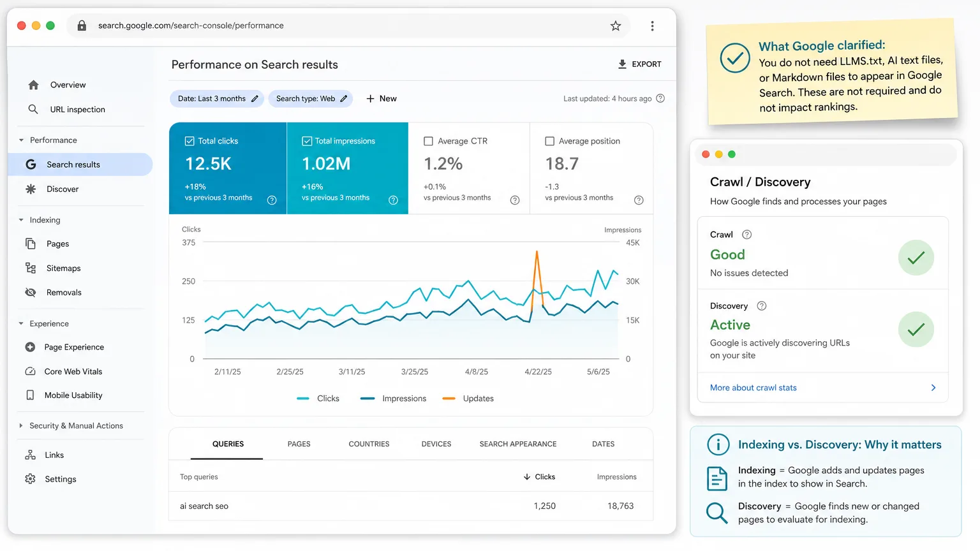Click the chevron on More about crawl stats
980x551 pixels.
[933, 388]
